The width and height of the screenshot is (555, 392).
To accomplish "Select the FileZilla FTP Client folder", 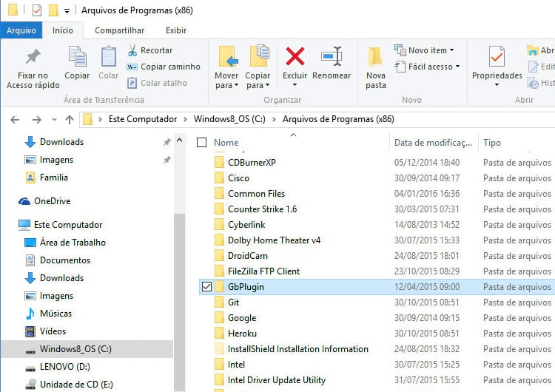I will pyautogui.click(x=263, y=271).
